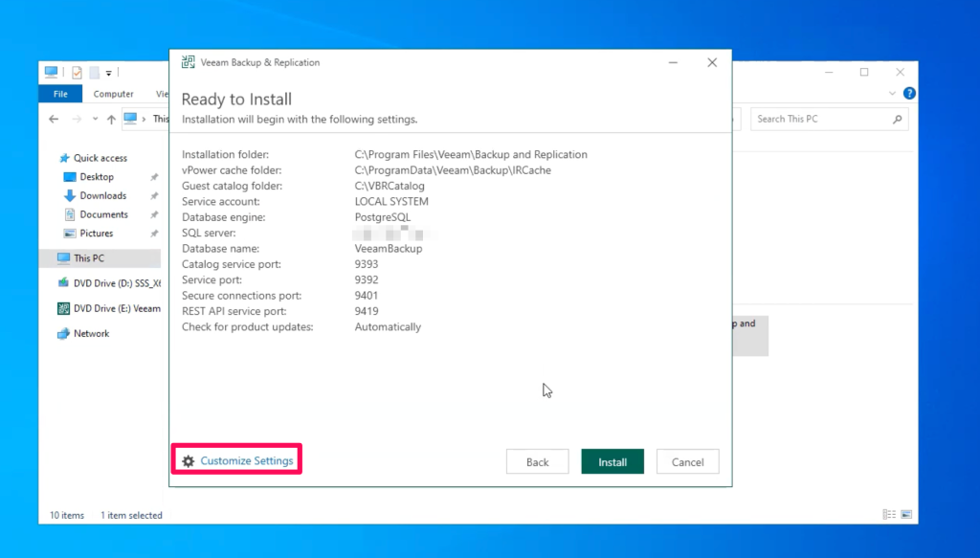Go back using Explorer's back arrow

54,119
